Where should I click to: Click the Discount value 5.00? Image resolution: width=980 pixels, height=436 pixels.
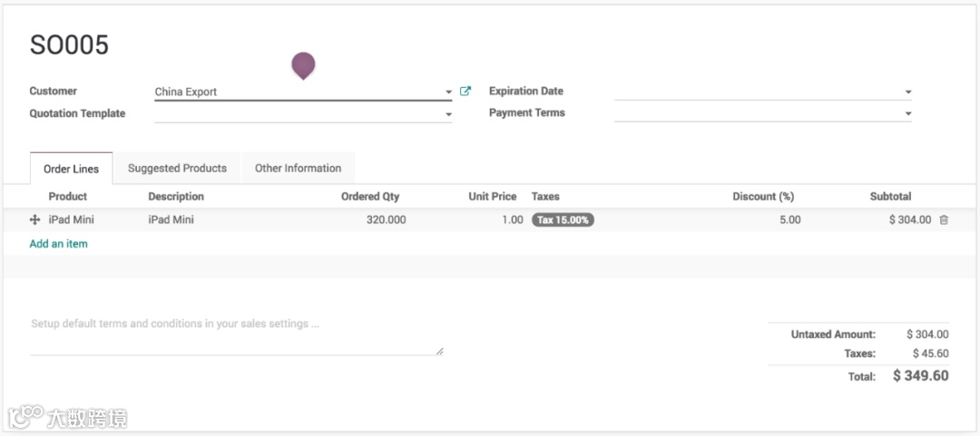789,220
